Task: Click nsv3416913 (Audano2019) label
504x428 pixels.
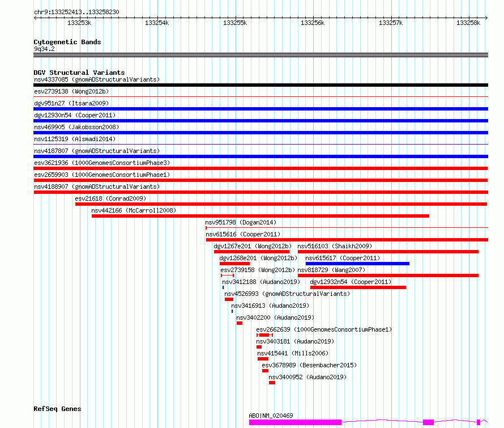Action: (x=270, y=306)
